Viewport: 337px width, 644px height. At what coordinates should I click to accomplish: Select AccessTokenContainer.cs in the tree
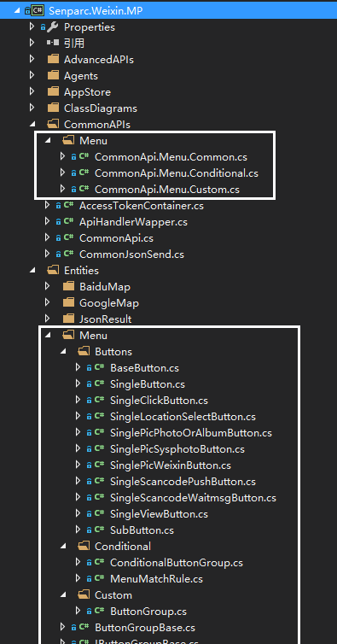click(x=142, y=205)
